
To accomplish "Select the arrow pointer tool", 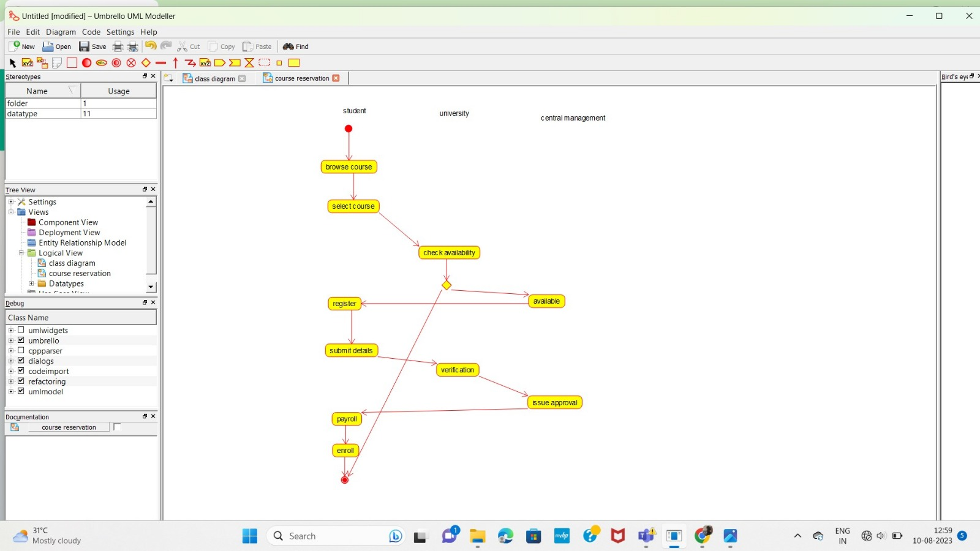I will point(13,63).
